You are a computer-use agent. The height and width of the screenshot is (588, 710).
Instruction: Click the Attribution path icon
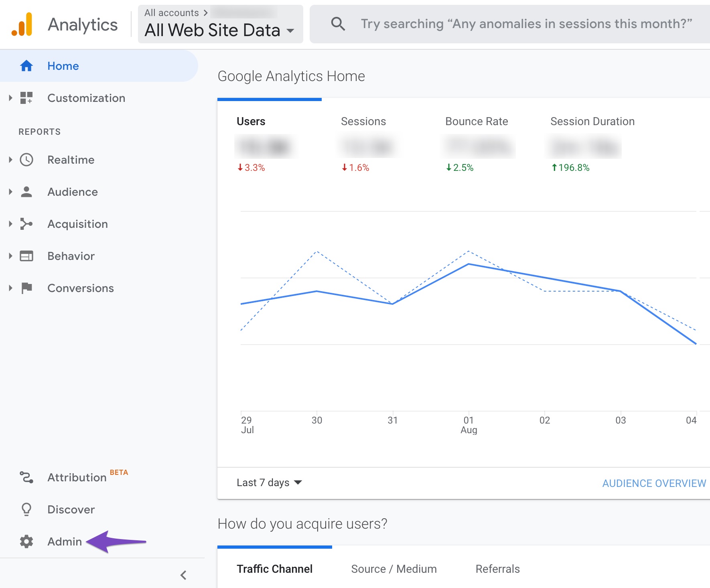[x=26, y=477]
